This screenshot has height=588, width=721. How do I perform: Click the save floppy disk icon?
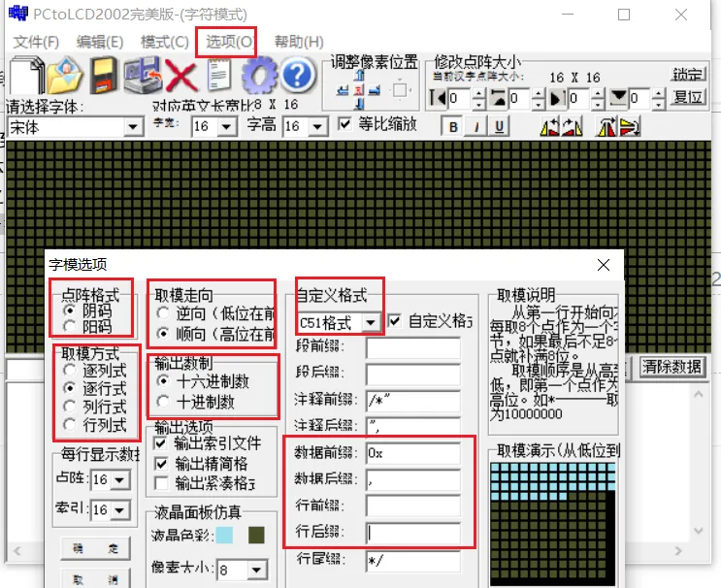tap(103, 75)
